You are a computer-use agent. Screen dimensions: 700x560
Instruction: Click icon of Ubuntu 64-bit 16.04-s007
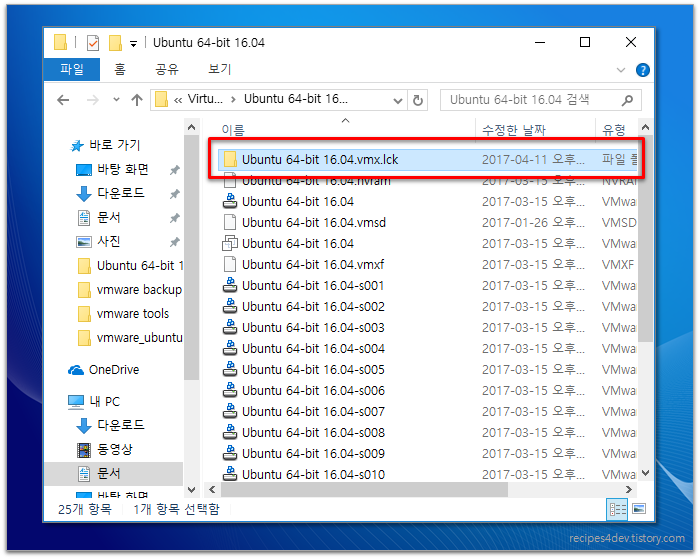coord(230,411)
